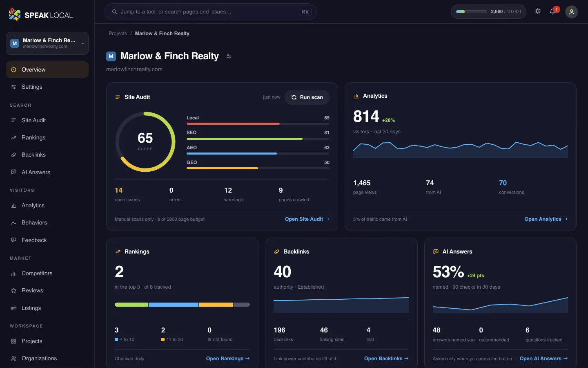This screenshot has width=588, height=368.
Task: Follow the Open AI Answers link
Action: coord(543,359)
